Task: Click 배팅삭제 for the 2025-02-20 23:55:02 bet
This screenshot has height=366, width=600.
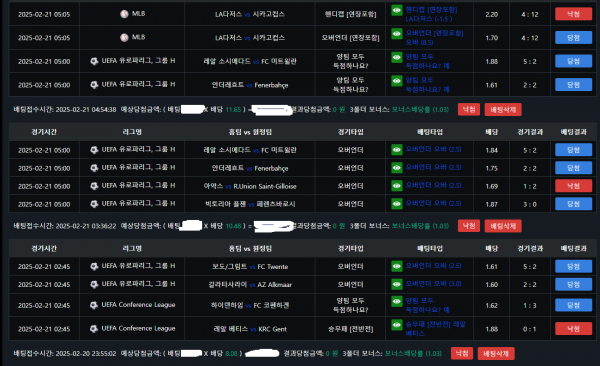Action: 496,353
